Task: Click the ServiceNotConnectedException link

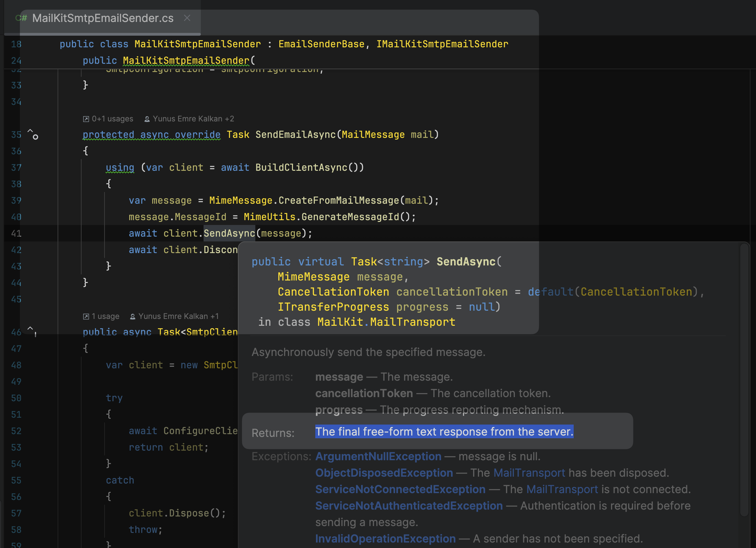Action: (x=400, y=489)
